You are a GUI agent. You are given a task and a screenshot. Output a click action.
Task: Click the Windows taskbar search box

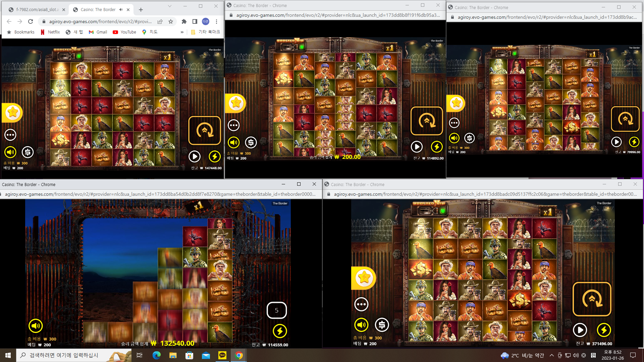tap(74, 355)
